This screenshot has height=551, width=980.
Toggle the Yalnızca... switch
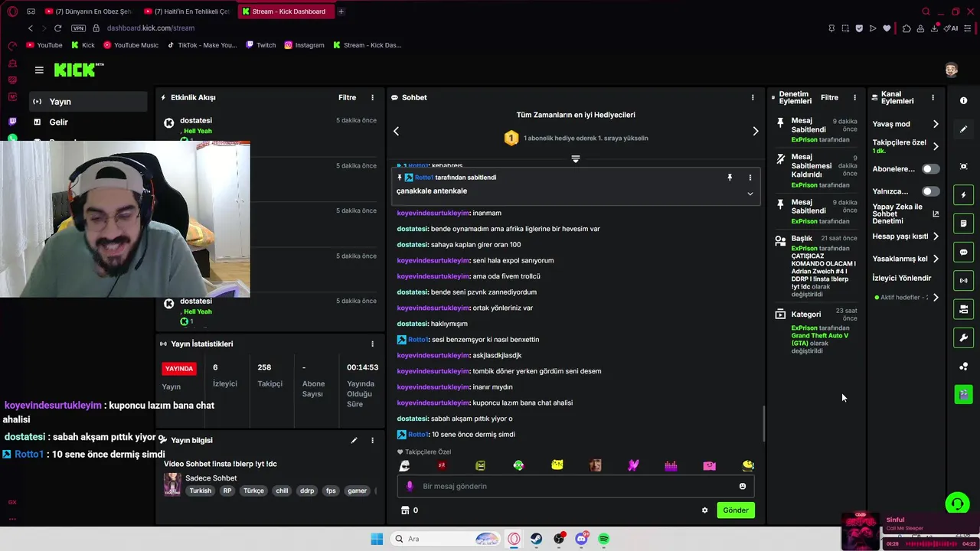coord(930,191)
